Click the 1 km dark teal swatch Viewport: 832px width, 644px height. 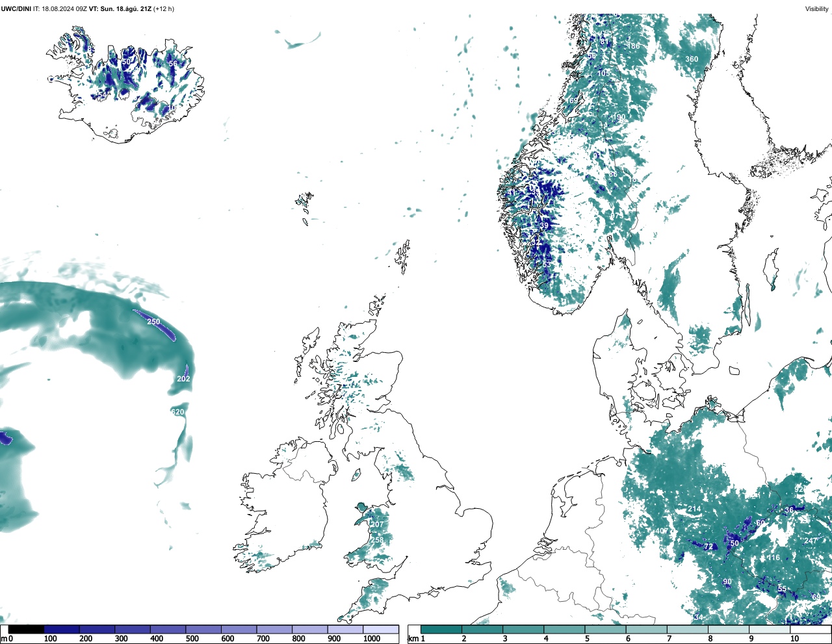(441, 629)
